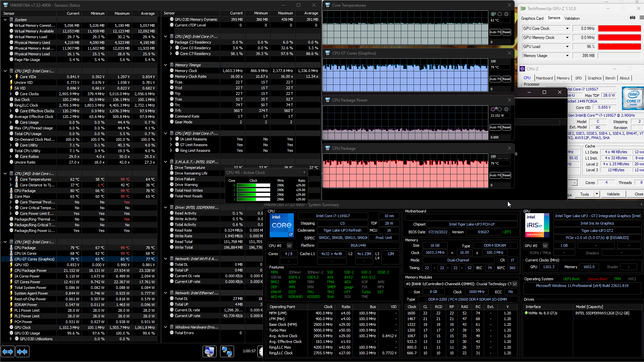Click the Core Temperatures graph window icon
644x362 pixels.
328,5
